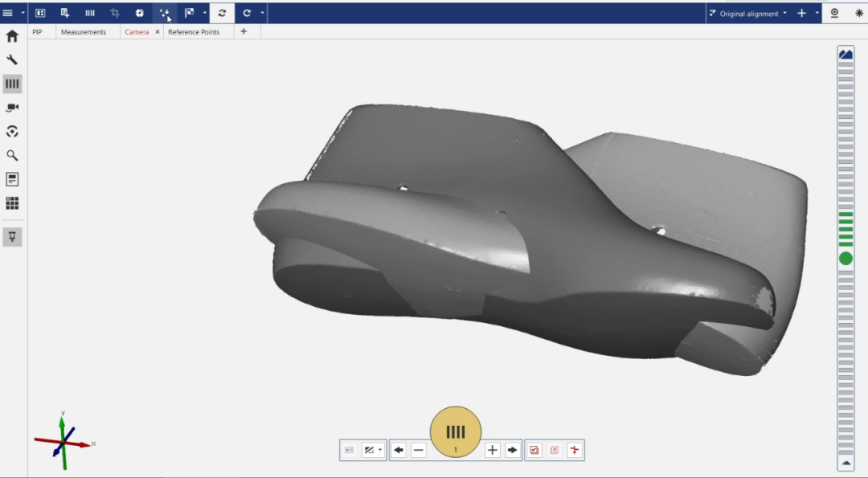Expand the exposure mode dropdown in bottom bar
The width and height of the screenshot is (868, 478).
[x=373, y=450]
